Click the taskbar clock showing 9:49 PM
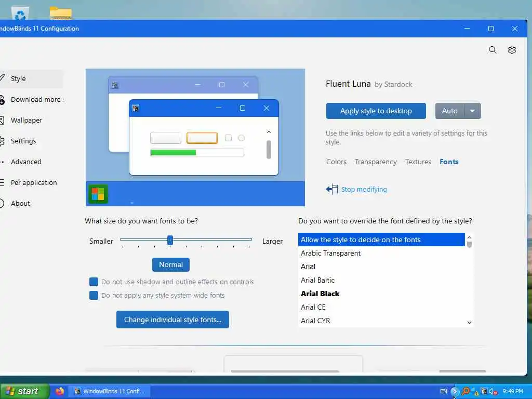Screen dimensions: 532x399 point(513,391)
